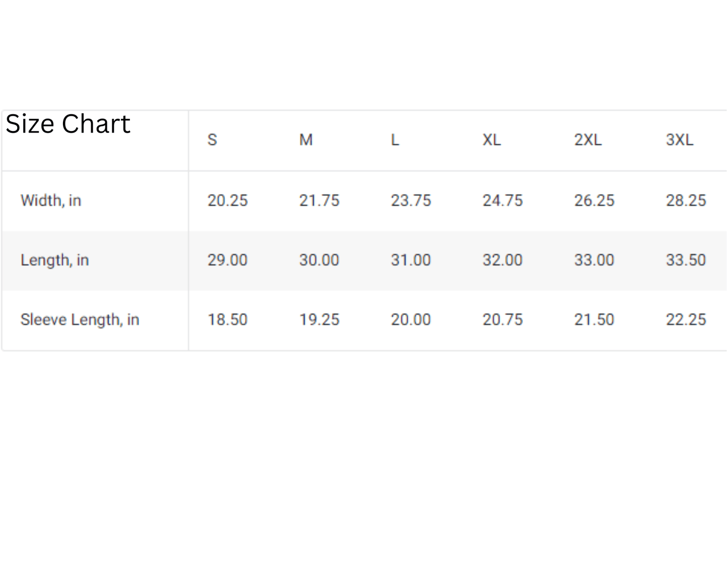Select the 29.00 length value for S

[228, 260]
